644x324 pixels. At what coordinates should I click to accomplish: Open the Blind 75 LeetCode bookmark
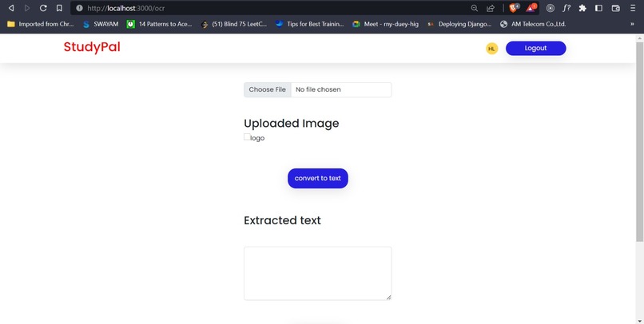pos(233,24)
